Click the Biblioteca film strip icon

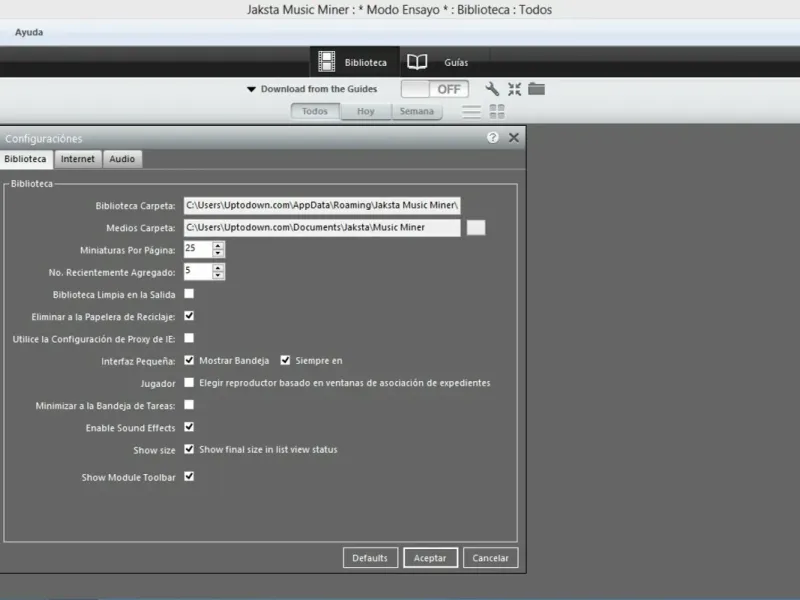coord(327,62)
